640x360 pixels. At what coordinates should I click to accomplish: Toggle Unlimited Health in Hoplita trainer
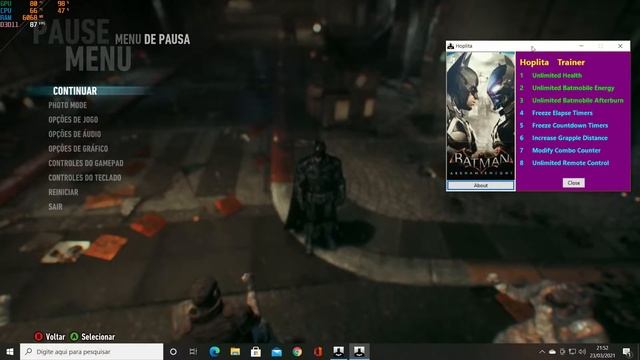(557, 75)
